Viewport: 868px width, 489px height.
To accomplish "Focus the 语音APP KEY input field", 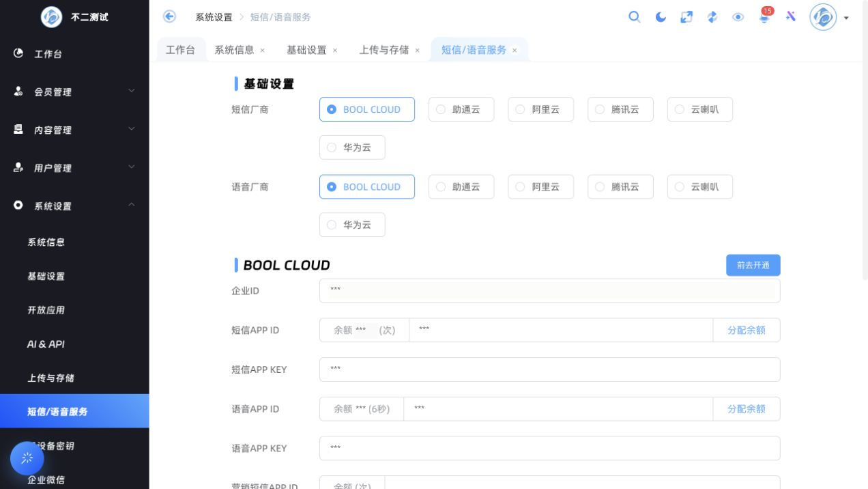I will (549, 448).
